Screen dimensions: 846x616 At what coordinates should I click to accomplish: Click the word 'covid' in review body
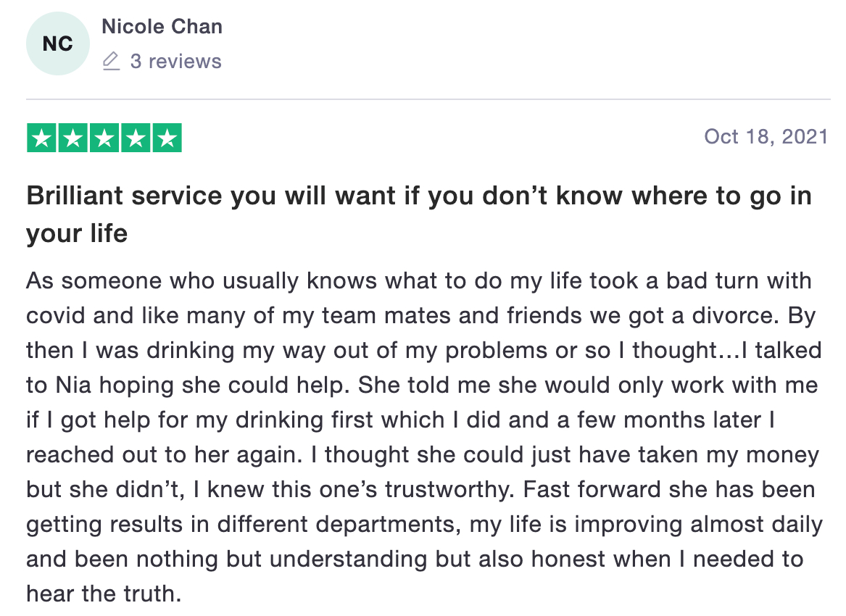coord(56,315)
